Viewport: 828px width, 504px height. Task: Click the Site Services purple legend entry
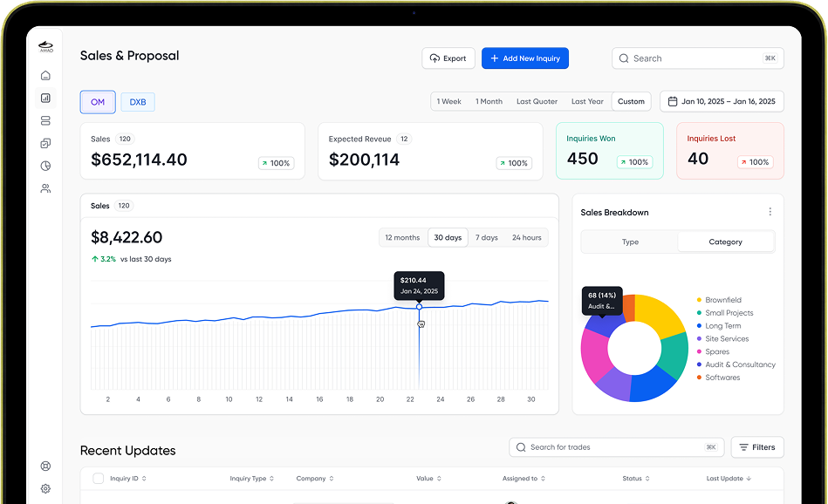[722, 339]
